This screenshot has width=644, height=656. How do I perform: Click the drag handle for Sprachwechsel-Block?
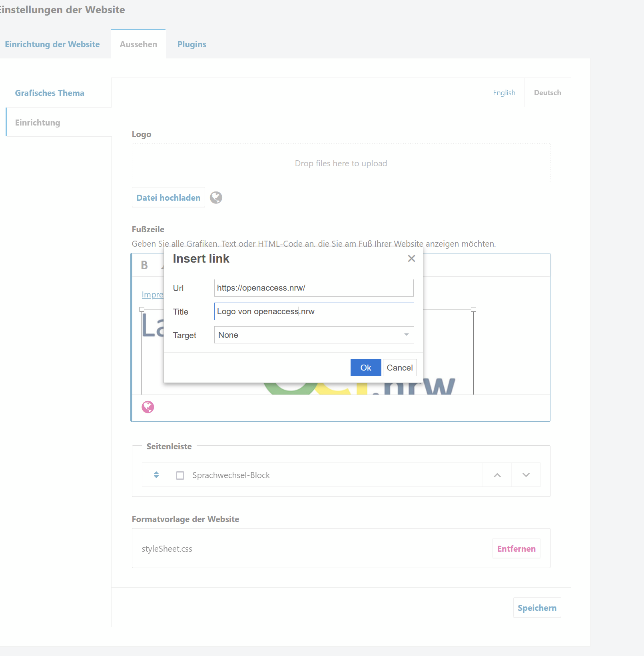(156, 475)
